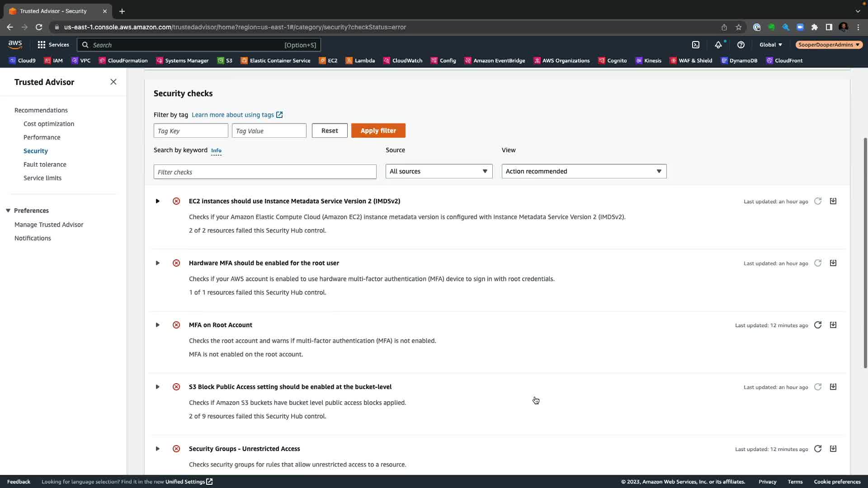The height and width of the screenshot is (488, 868).
Task: Open the Services grid menu
Action: click(x=53, y=45)
